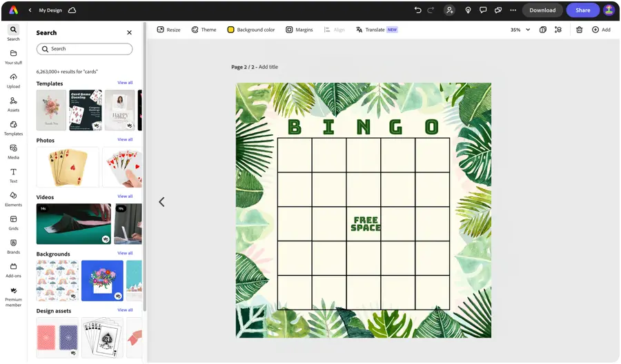Click the Align option in the toolbar
This screenshot has width=621, height=364.
point(334,30)
